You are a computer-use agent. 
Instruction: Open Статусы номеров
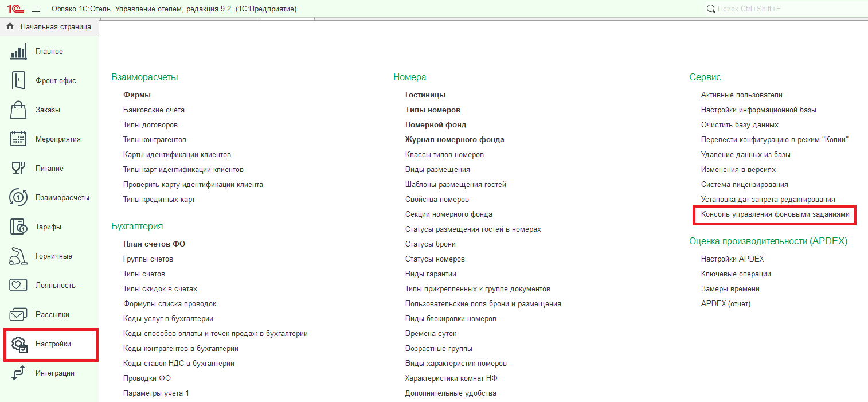click(435, 259)
